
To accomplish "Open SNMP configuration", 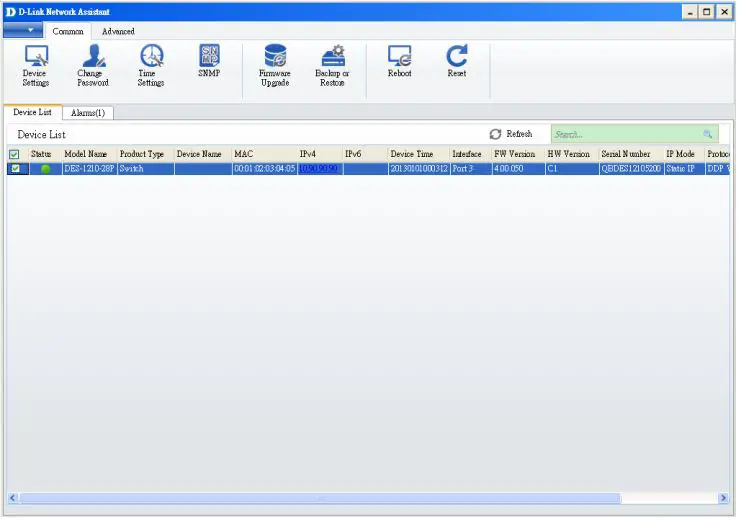I will coord(209,61).
